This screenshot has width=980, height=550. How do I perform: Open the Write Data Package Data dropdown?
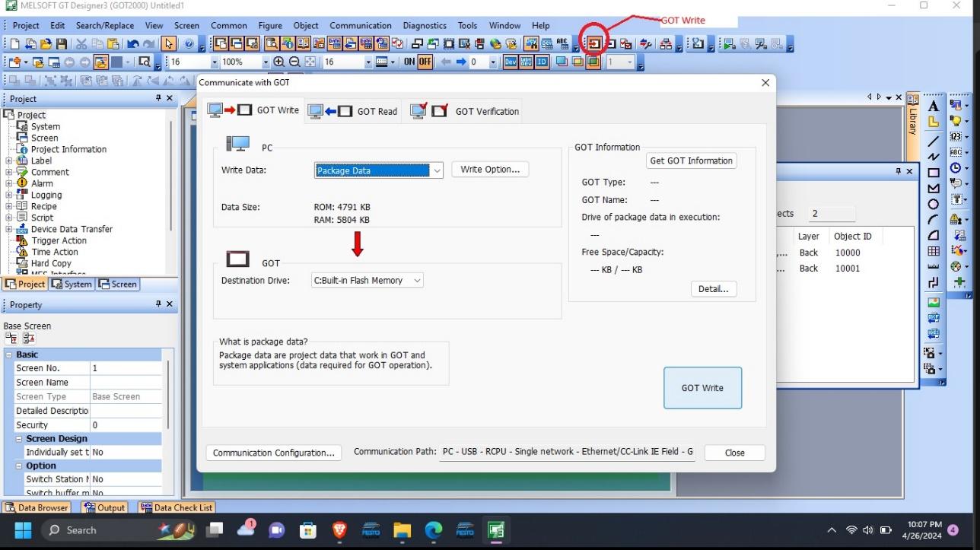pos(437,170)
